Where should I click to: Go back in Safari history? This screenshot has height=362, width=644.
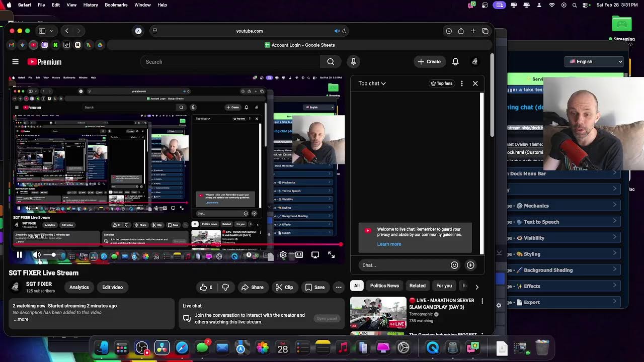click(66, 31)
